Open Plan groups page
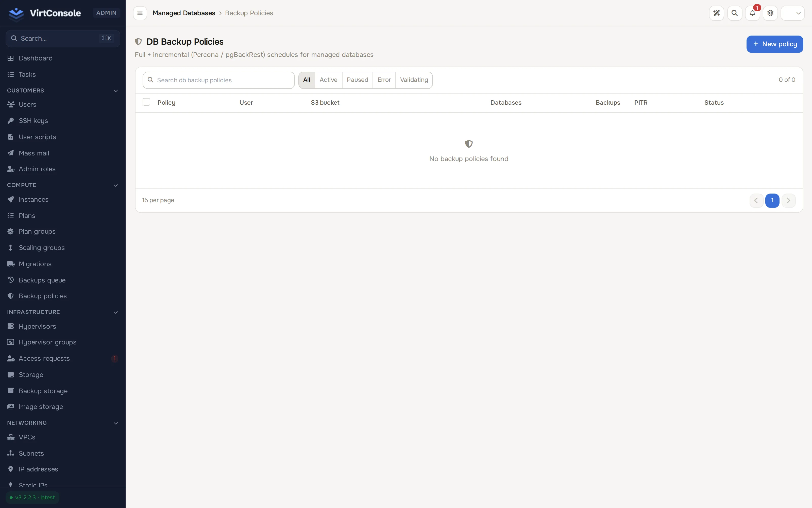Image resolution: width=812 pixels, height=508 pixels. [x=63, y=231]
